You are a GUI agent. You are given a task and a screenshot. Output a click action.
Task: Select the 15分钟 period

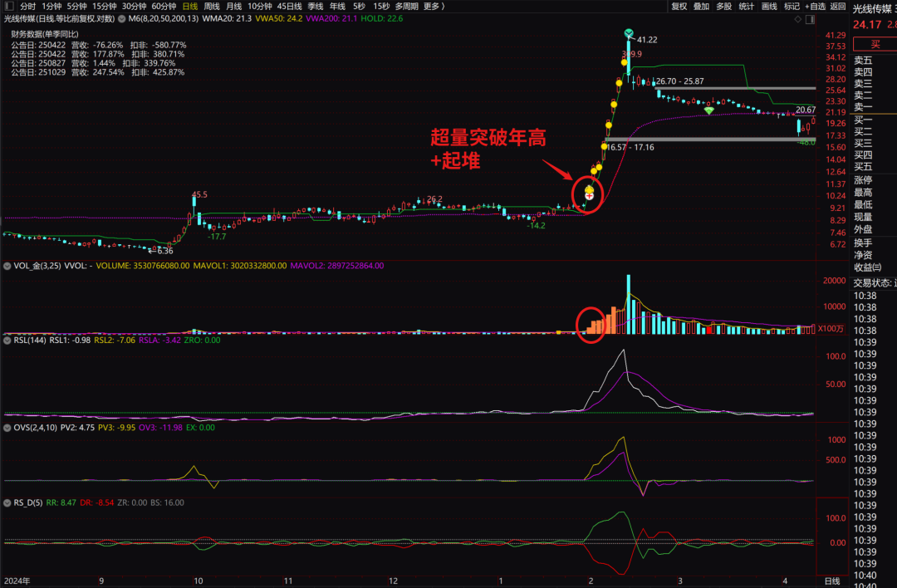click(104, 7)
